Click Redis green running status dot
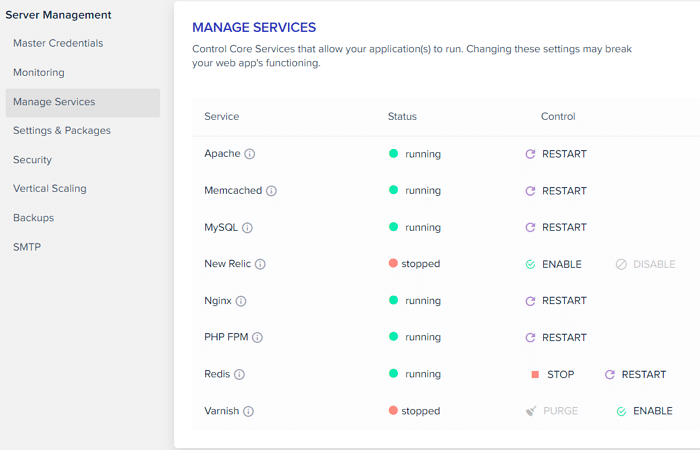700x450 pixels. tap(393, 374)
